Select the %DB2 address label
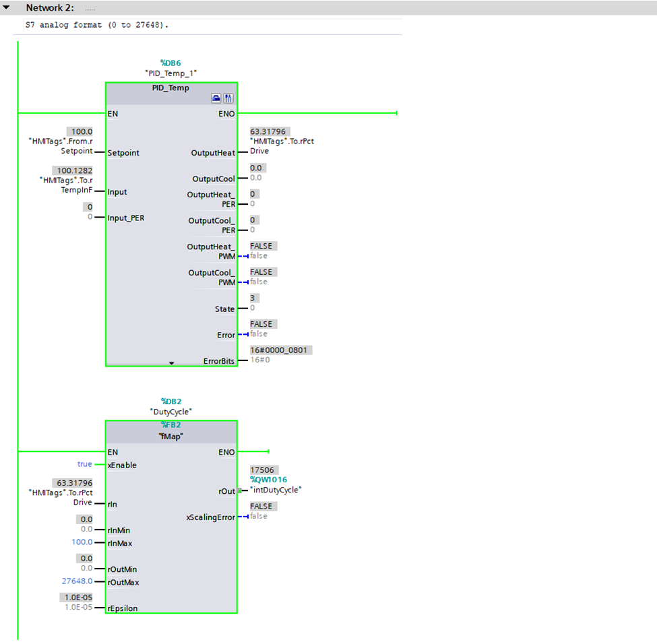The height and width of the screenshot is (644, 657). [x=171, y=401]
